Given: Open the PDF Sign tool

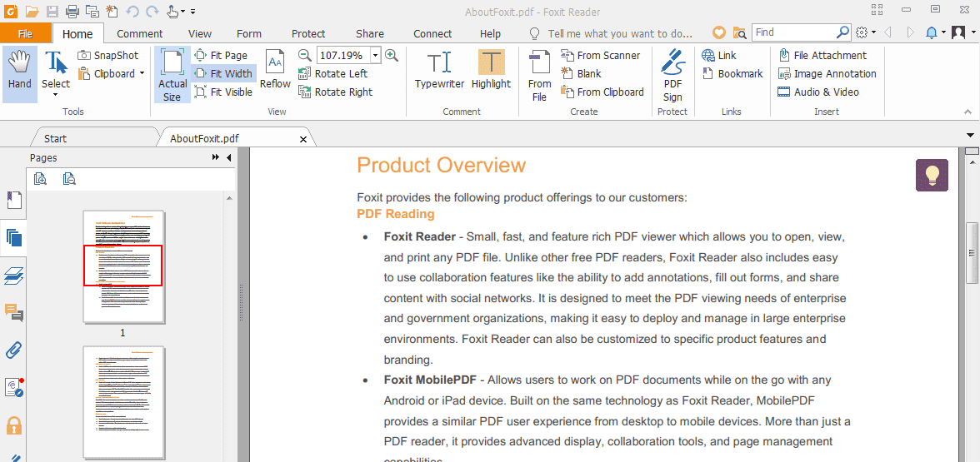Looking at the screenshot, I should point(672,75).
